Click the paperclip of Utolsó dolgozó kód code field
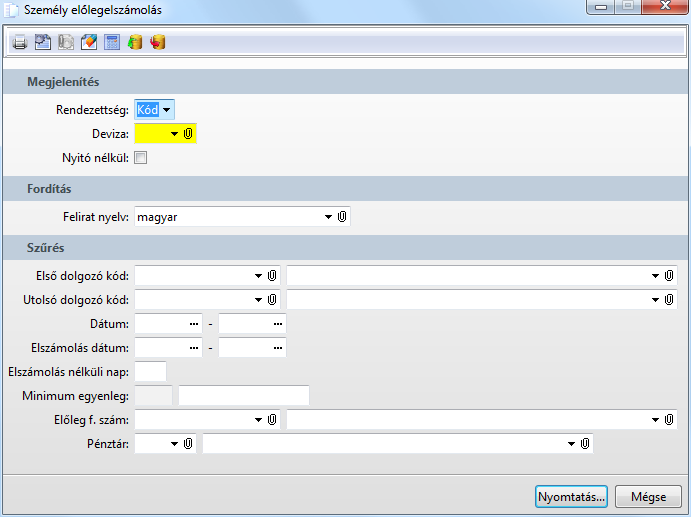Image resolution: width=691 pixels, height=517 pixels. pyautogui.click(x=272, y=300)
